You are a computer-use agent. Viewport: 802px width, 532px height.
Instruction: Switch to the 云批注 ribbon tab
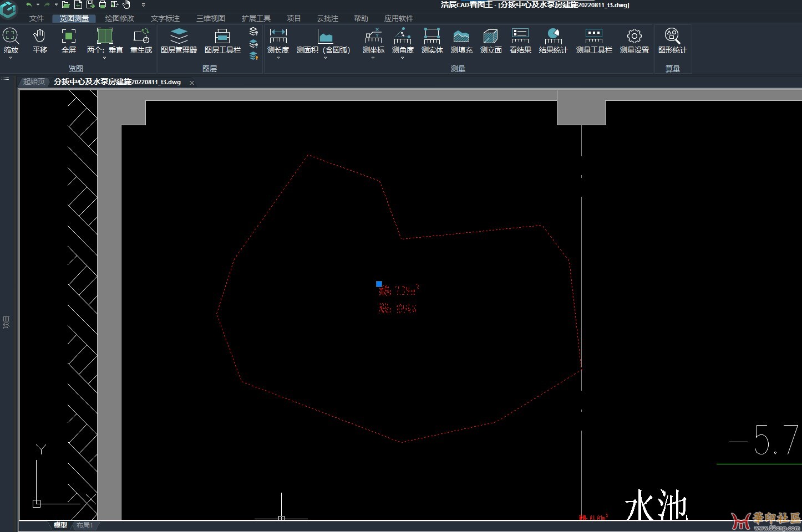[x=328, y=18]
